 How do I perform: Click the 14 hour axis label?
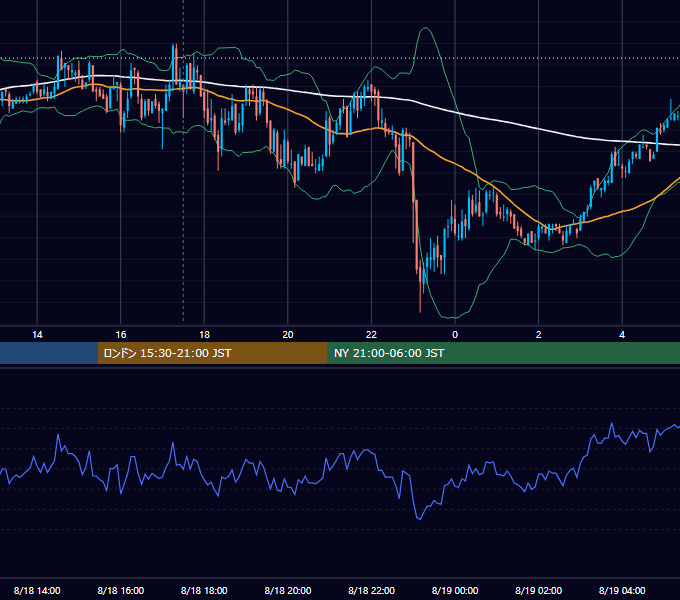[37, 335]
